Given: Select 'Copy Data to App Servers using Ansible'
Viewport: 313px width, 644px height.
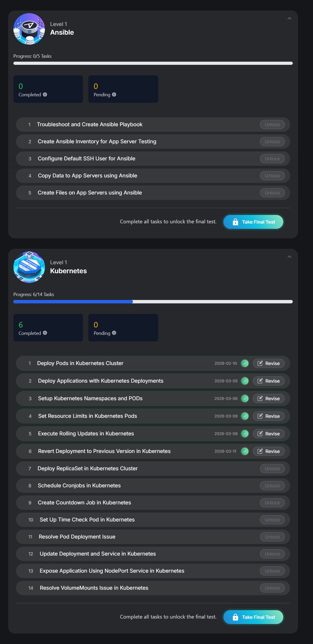Looking at the screenshot, I should [x=88, y=176].
